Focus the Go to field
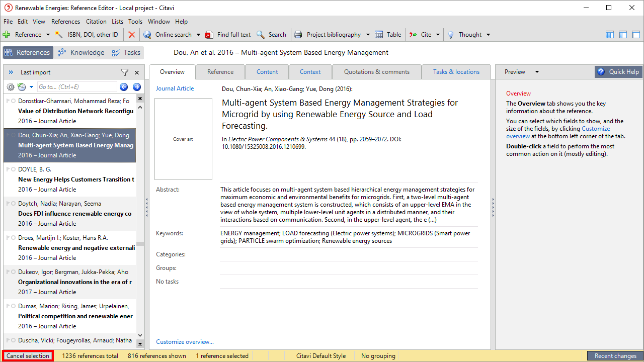Viewport: 644px width, 362px height. (x=76, y=87)
